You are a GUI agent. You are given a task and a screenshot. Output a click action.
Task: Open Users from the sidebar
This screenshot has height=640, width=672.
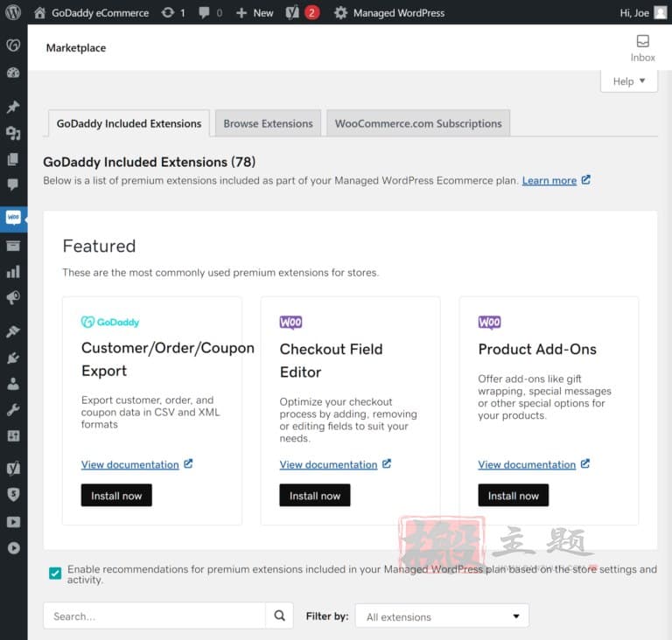(x=13, y=384)
